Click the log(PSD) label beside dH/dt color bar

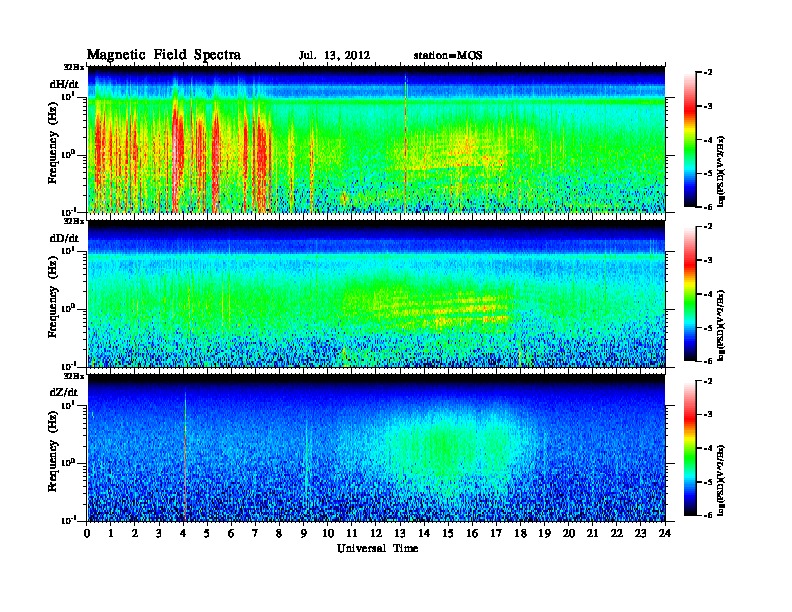pyautogui.click(x=721, y=172)
